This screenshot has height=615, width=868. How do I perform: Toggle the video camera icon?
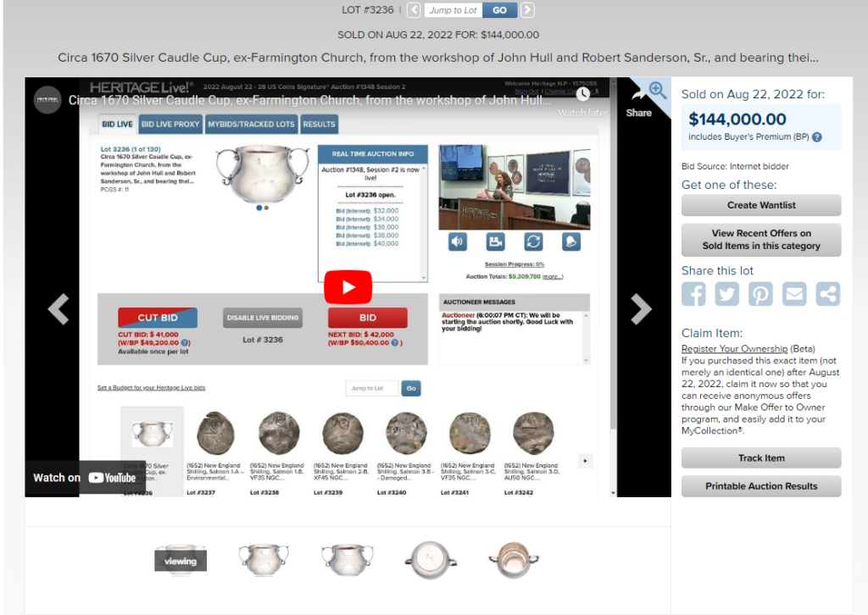point(495,241)
